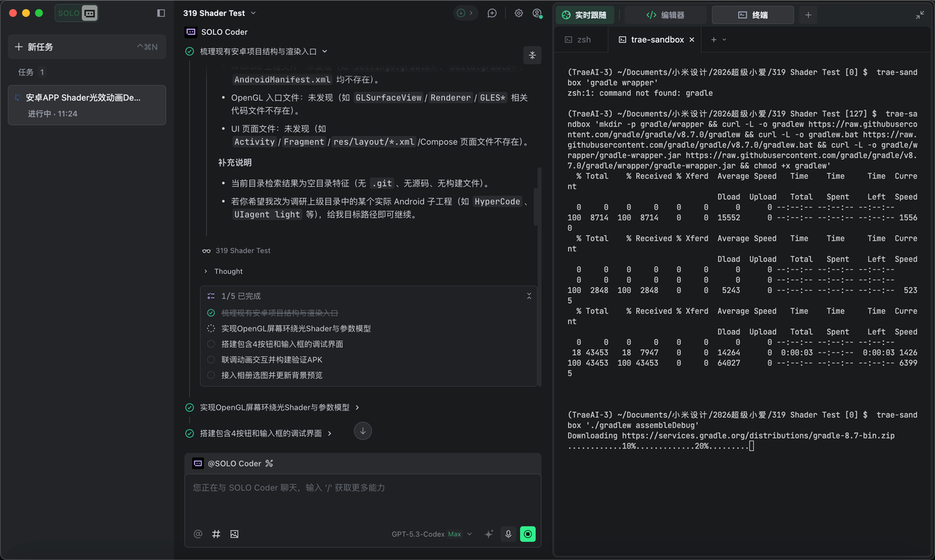Toggle the SOLO mode switch
The width and height of the screenshot is (935, 560).
point(76,13)
